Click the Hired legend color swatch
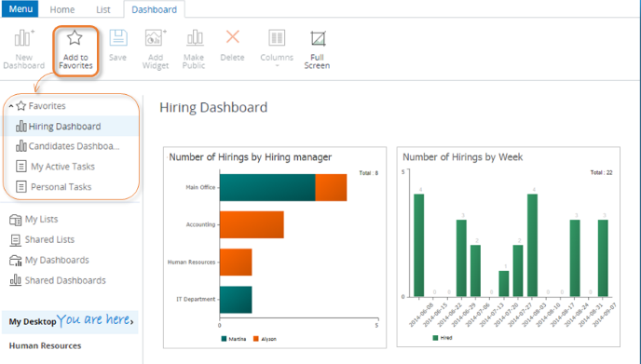The height and width of the screenshot is (364, 641). 435,338
